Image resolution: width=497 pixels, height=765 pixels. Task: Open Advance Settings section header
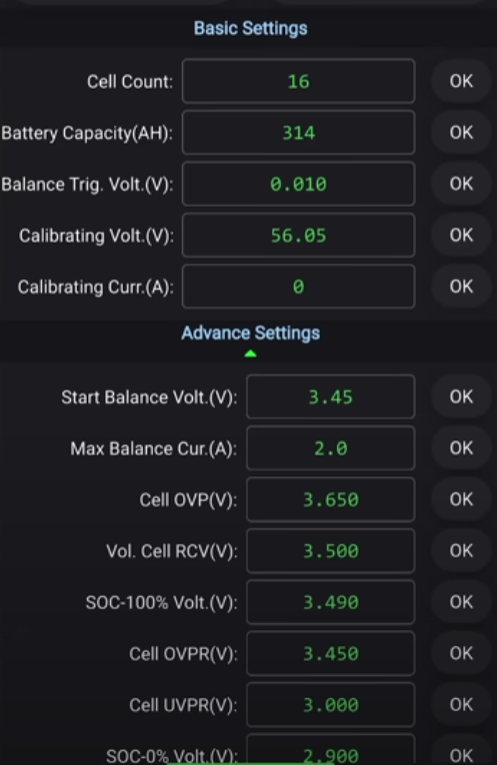251,333
